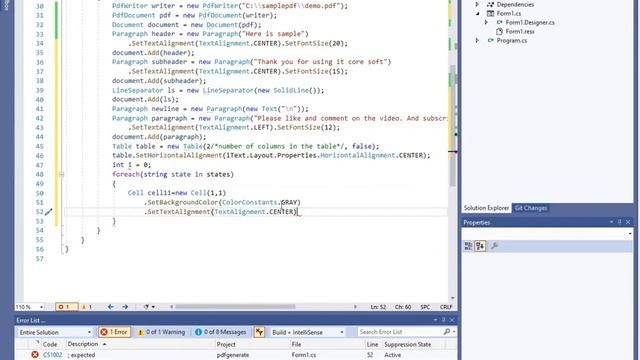The image size is (640, 360).
Task: Click the Ch: 60 column indicator
Action: tap(403, 307)
